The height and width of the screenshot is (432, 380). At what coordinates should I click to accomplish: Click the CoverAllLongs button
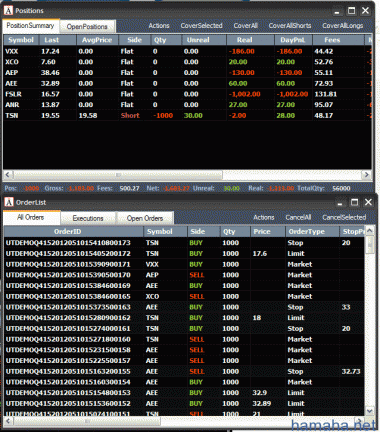343,26
